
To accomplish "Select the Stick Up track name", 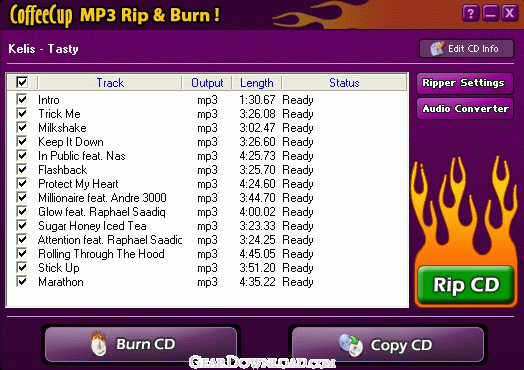I will (59, 268).
